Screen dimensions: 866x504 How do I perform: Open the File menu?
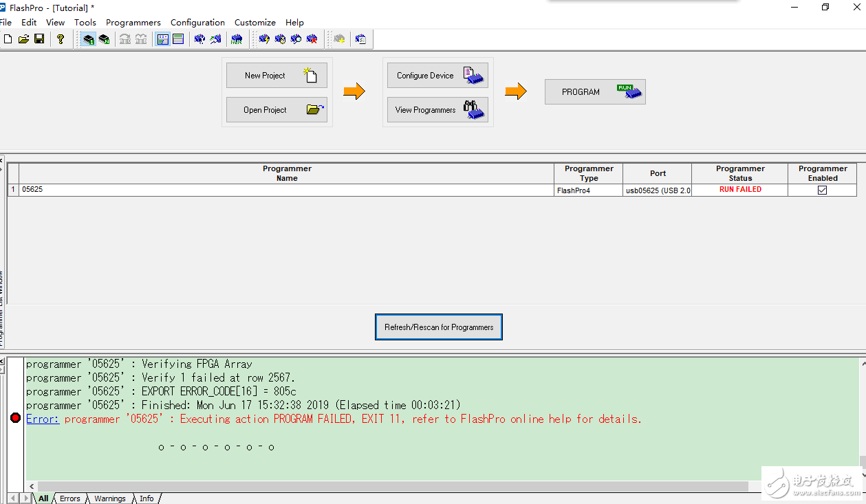point(6,22)
